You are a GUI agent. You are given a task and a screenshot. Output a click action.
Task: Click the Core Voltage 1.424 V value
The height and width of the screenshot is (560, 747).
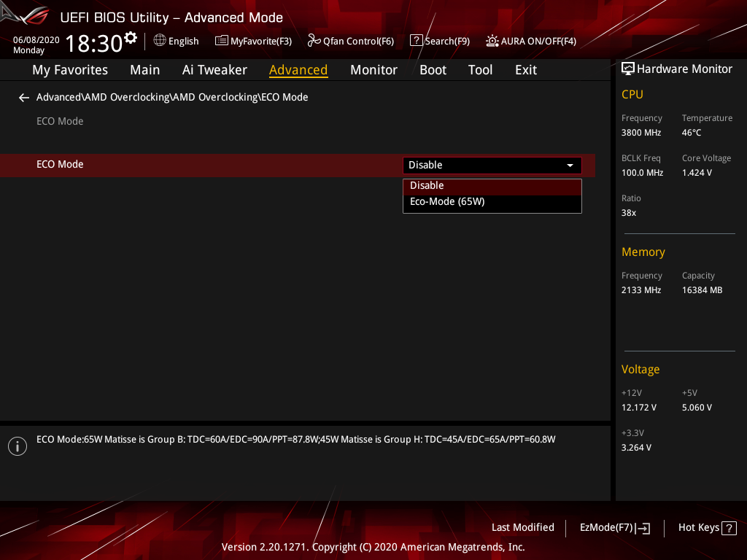[697, 173]
